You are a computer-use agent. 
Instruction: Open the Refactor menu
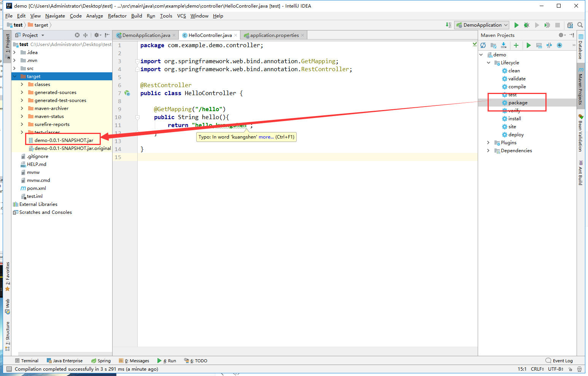[x=117, y=16]
